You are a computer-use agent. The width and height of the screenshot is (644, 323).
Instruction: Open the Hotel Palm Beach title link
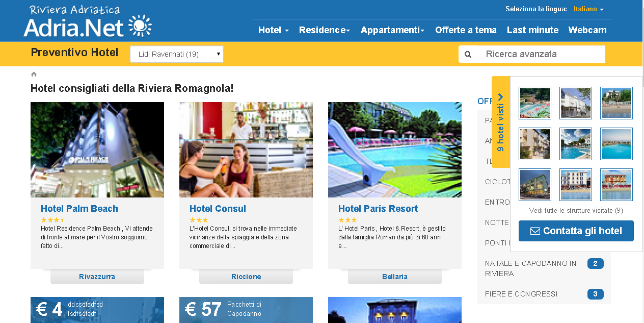[x=79, y=209]
